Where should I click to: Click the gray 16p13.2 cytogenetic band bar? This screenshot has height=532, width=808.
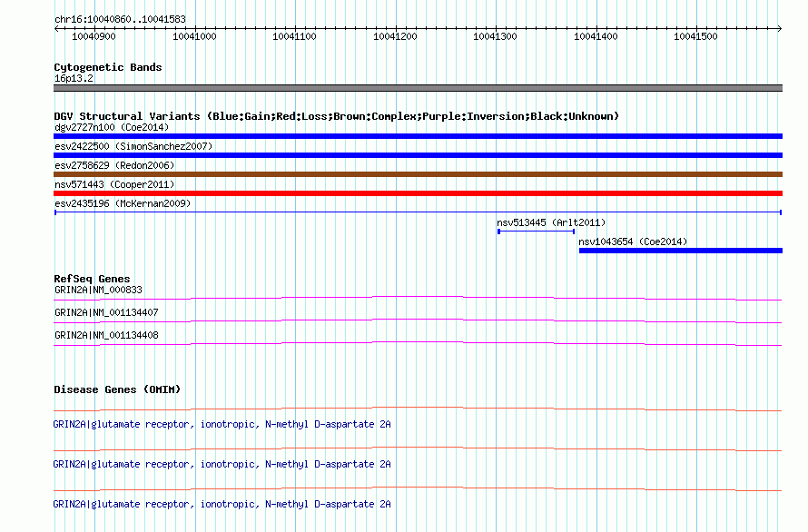[x=418, y=88]
